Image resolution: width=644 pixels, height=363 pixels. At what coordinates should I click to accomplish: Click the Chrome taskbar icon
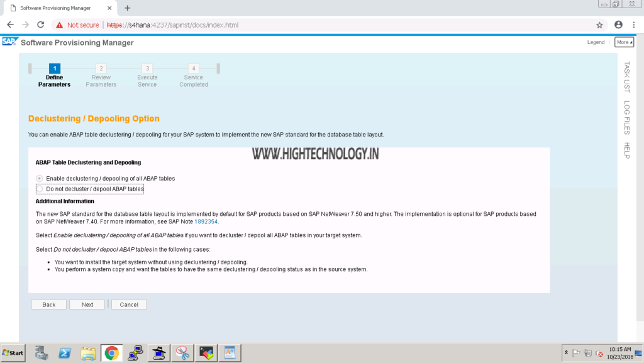pos(112,353)
